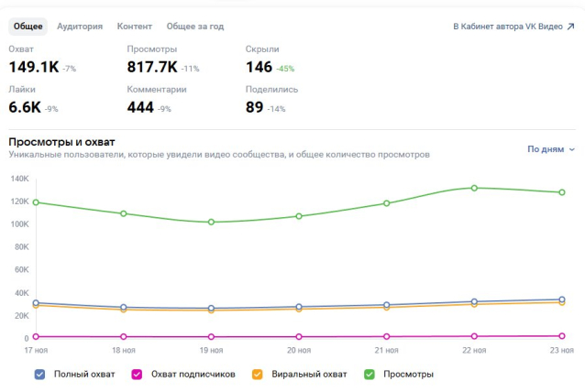Click pink Охват подписчиков point at 20 ноя
The width and height of the screenshot is (585, 392).
298,336
